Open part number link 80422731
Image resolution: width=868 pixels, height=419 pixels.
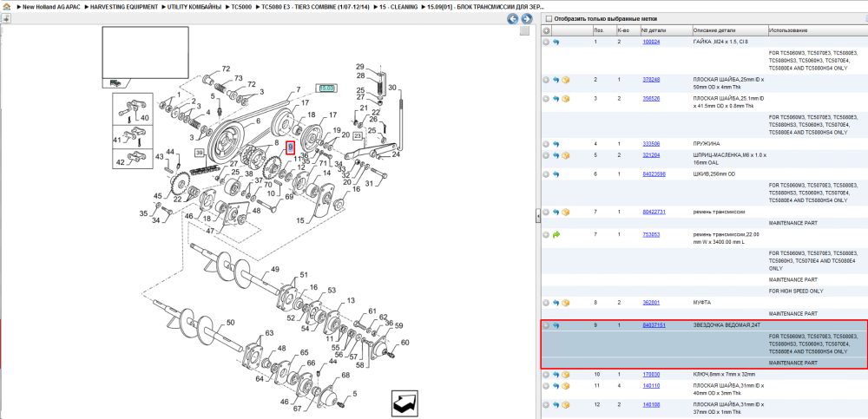tap(654, 212)
